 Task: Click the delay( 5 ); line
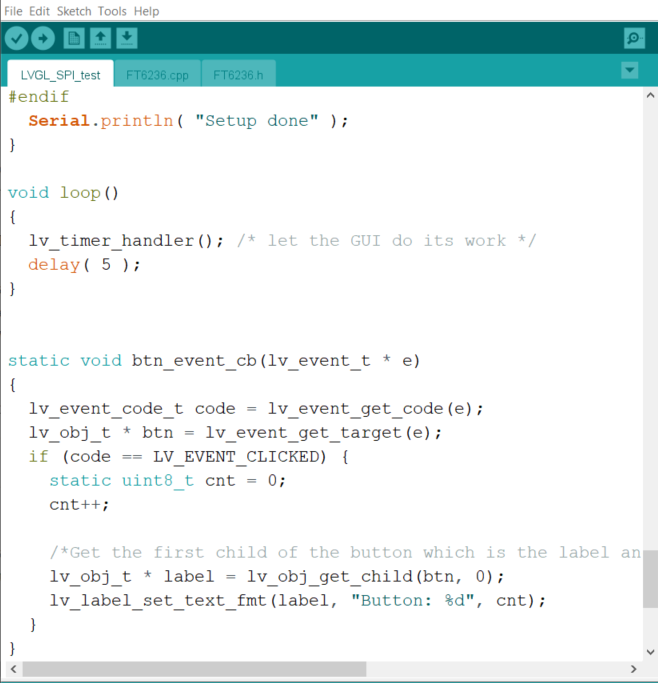point(84,264)
